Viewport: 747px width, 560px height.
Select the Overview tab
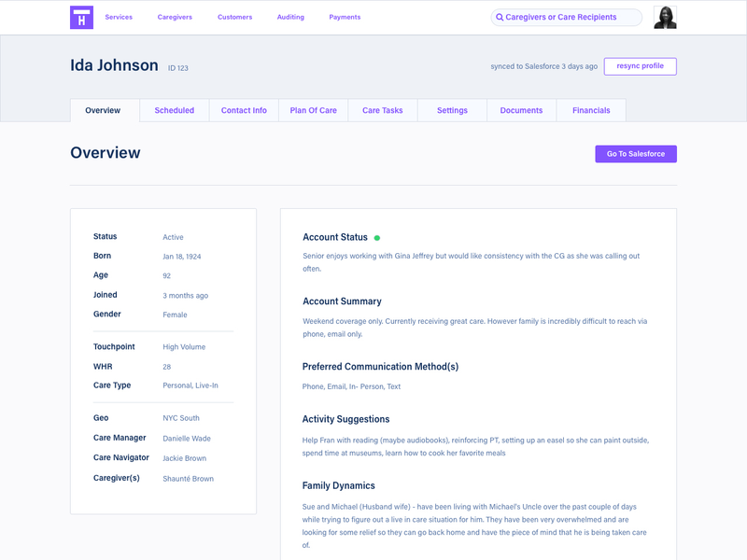(103, 110)
